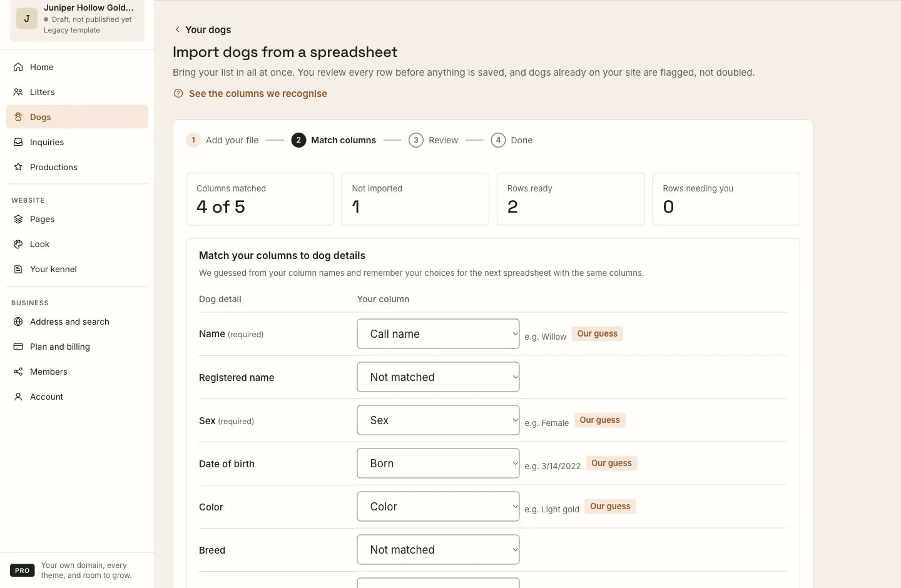
Task: Open the Breed column dropdown
Action: click(x=438, y=550)
